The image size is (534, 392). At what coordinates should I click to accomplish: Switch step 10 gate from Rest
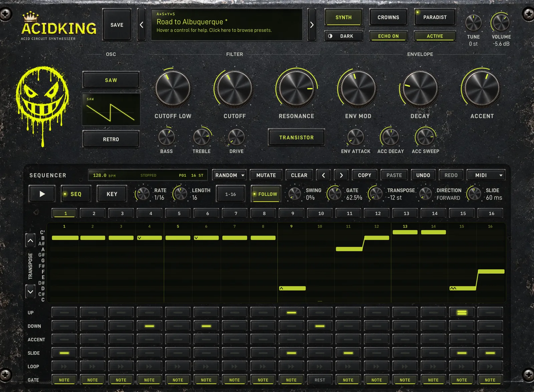pos(320,380)
